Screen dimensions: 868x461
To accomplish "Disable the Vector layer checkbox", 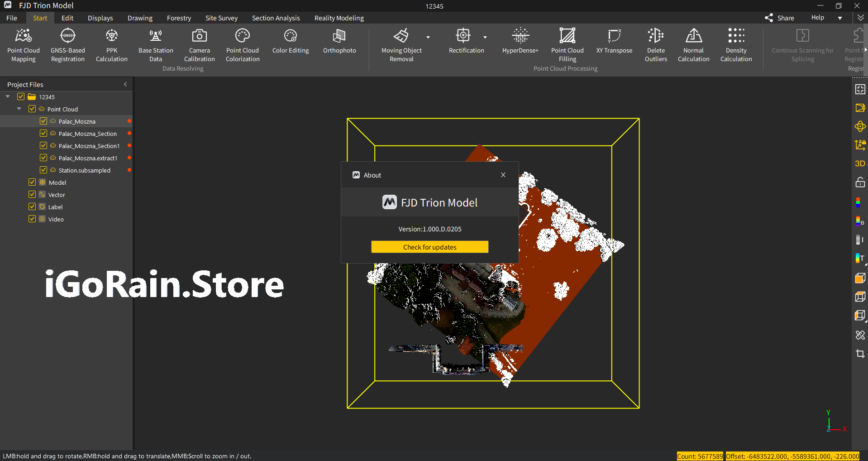I will click(32, 195).
